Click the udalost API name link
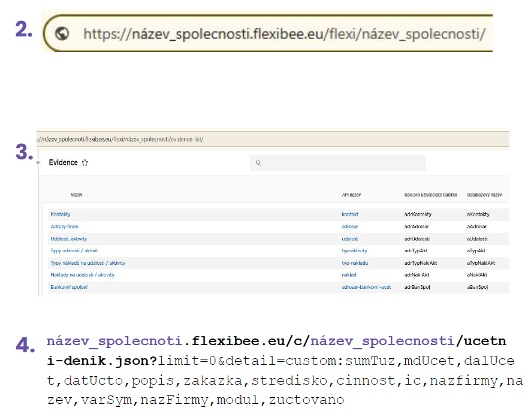This screenshot has height=420, width=531. (350, 238)
